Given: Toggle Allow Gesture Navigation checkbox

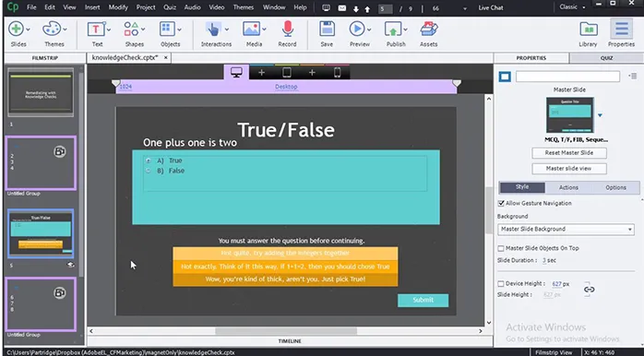Looking at the screenshot, I should tap(501, 203).
